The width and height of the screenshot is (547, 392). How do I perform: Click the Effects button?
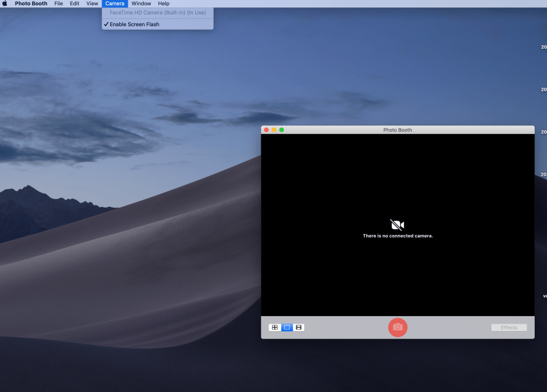tap(509, 327)
